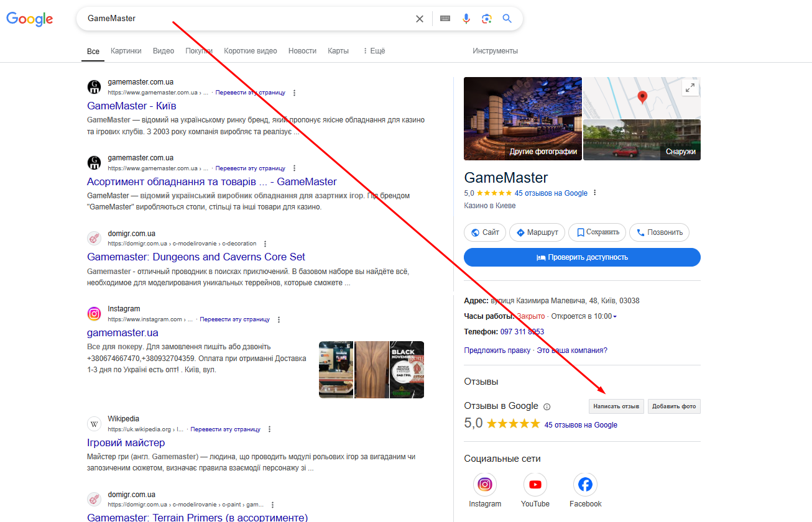Click Это ваша компания? link
Screen dimensions: 812x522
click(x=572, y=350)
